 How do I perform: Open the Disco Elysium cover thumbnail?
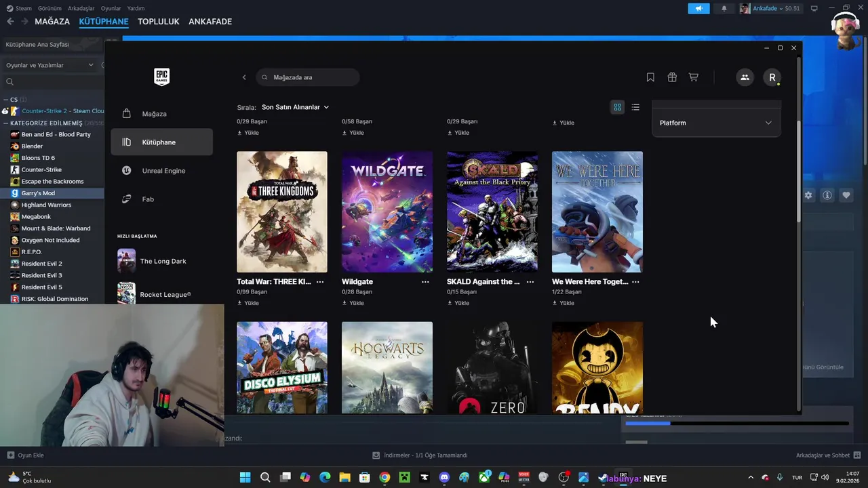pyautogui.click(x=282, y=367)
